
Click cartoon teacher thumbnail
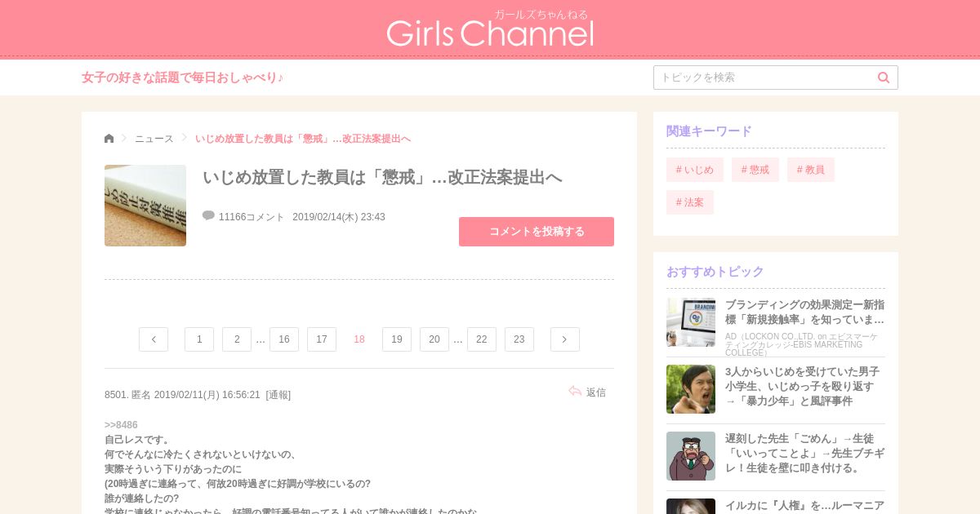(x=691, y=456)
